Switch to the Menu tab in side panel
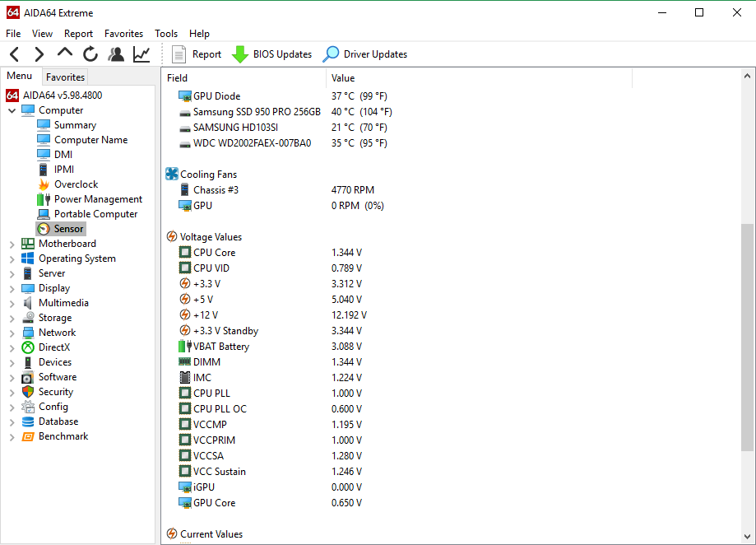Screen dimensions: 756x545 coord(19,76)
